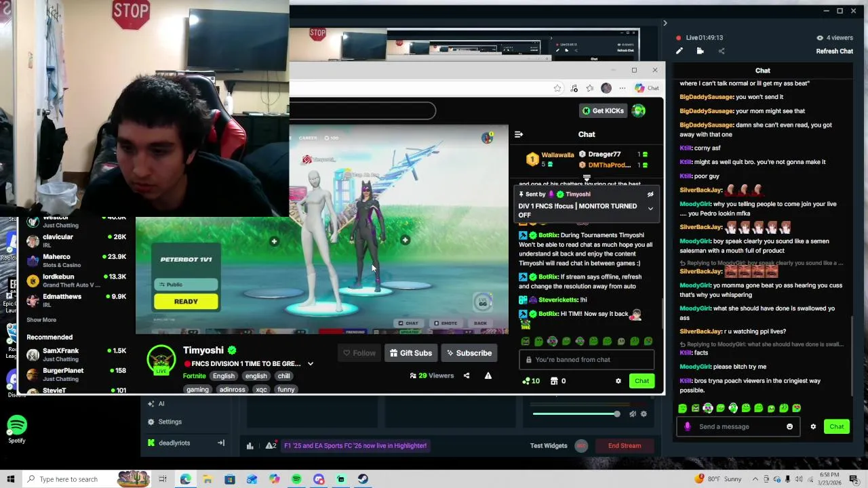Open the Edmatthews channel in sidebar
Viewport: 868px width, 488px height.
(76, 300)
